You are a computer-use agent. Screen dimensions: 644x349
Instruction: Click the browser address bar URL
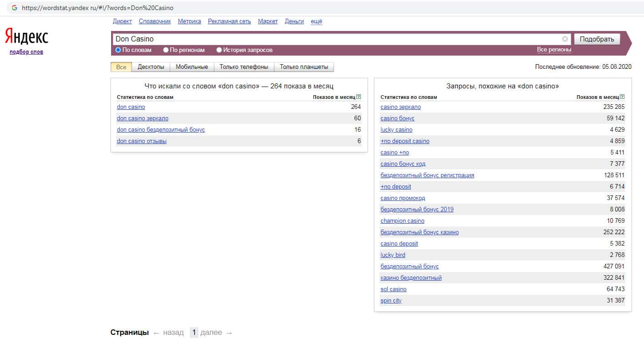click(x=97, y=8)
